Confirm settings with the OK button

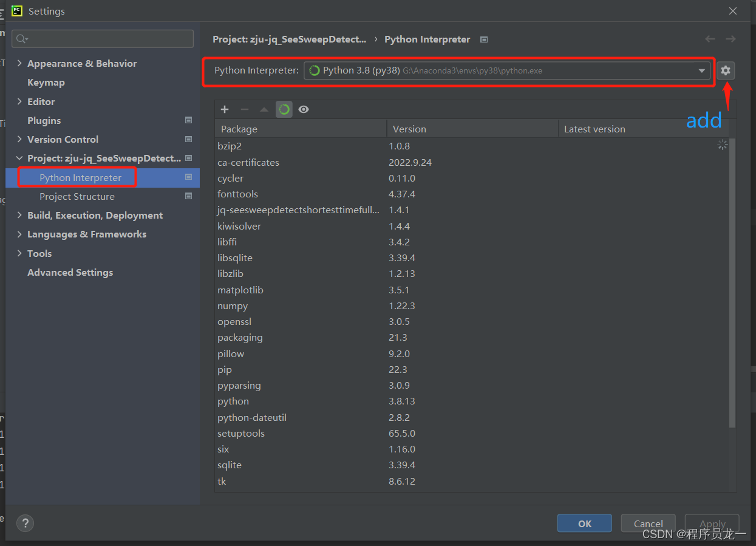[584, 523]
